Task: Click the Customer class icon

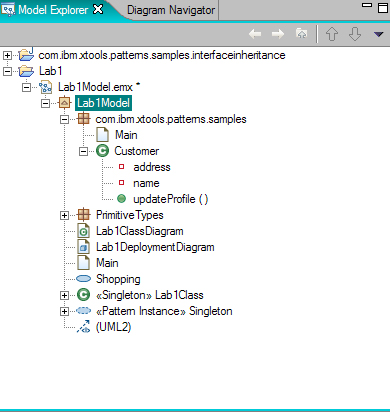Action: point(102,151)
